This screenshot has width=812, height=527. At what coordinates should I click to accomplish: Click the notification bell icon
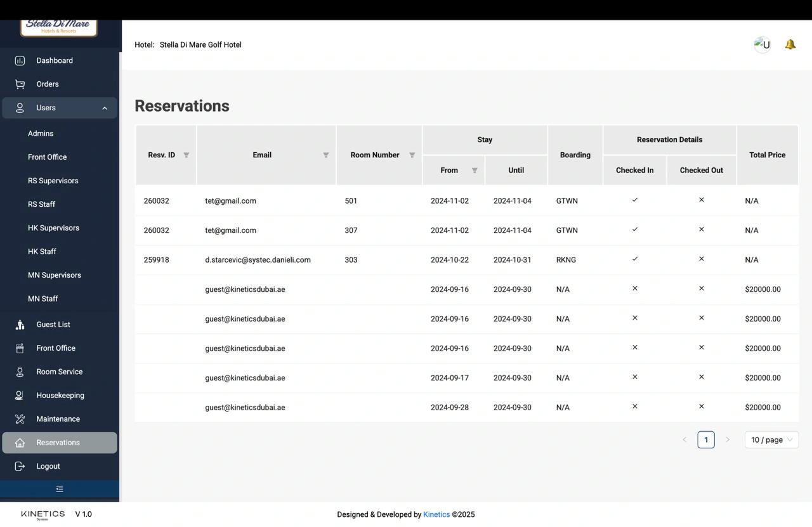pos(790,44)
